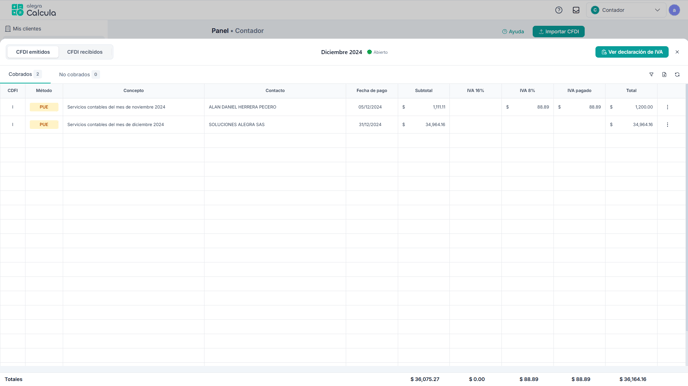Open the inbox icon in top bar

pos(576,10)
